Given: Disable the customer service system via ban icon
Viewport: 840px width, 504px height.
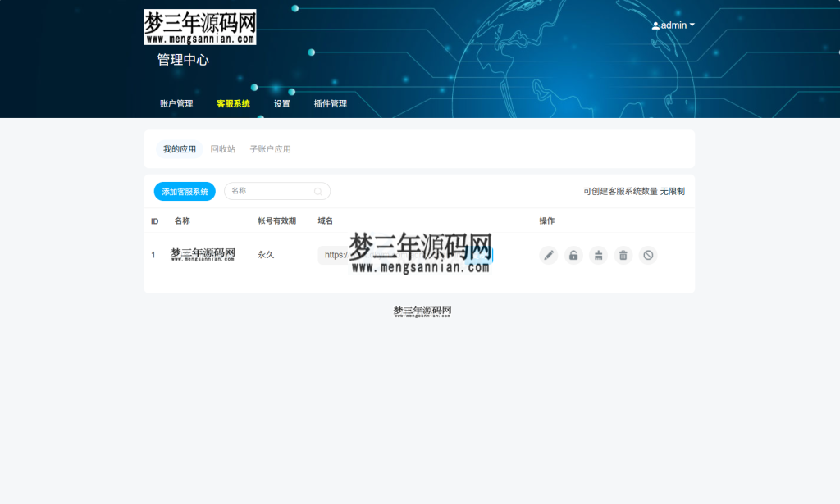Looking at the screenshot, I should click(648, 255).
